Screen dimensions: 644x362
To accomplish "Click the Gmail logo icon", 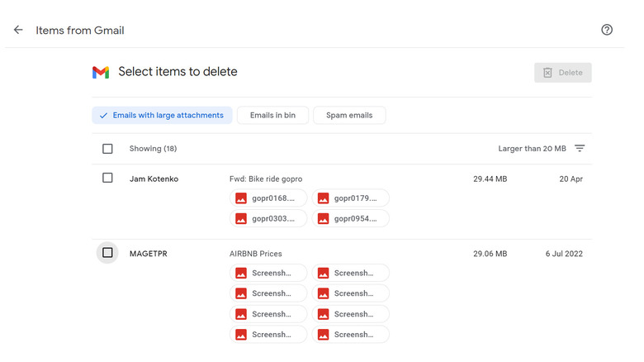I will (101, 73).
